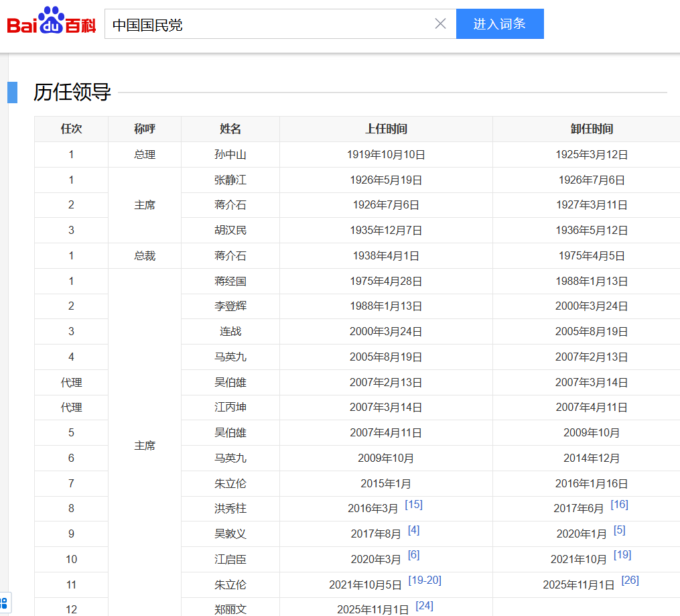
Task: Click the blue section marker beside 历任领导
Action: [x=13, y=92]
